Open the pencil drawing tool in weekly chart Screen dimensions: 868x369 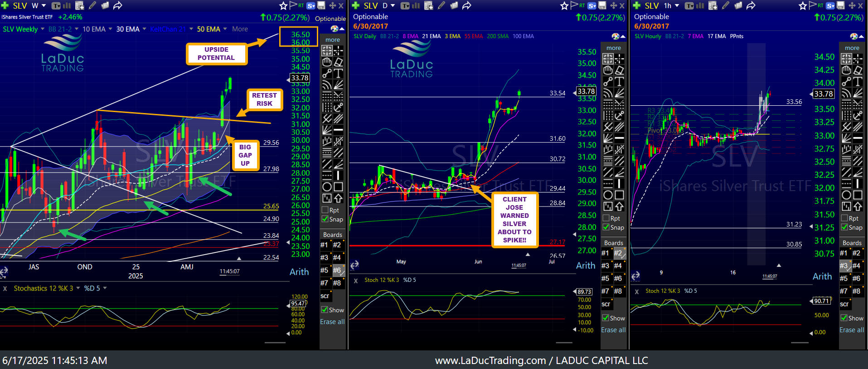(92, 5)
